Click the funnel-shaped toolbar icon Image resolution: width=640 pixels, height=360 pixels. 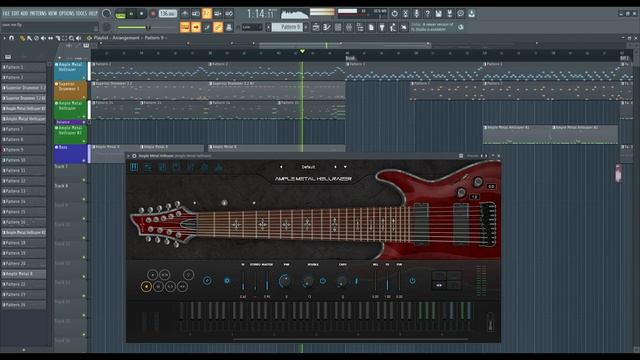coord(382,27)
